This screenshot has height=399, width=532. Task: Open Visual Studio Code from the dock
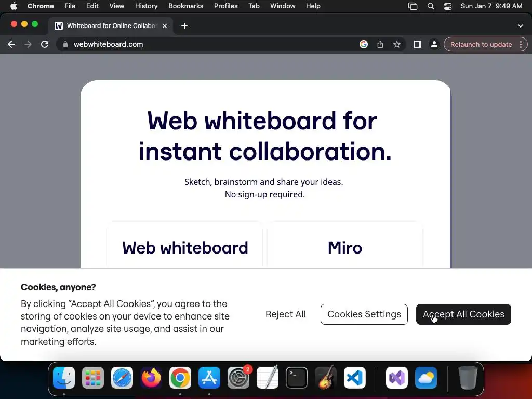click(355, 378)
